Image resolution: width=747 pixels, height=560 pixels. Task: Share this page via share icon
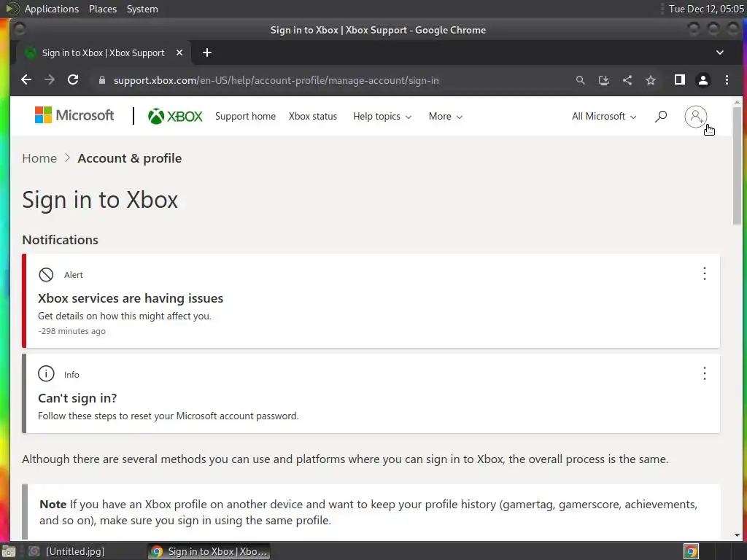[627, 80]
